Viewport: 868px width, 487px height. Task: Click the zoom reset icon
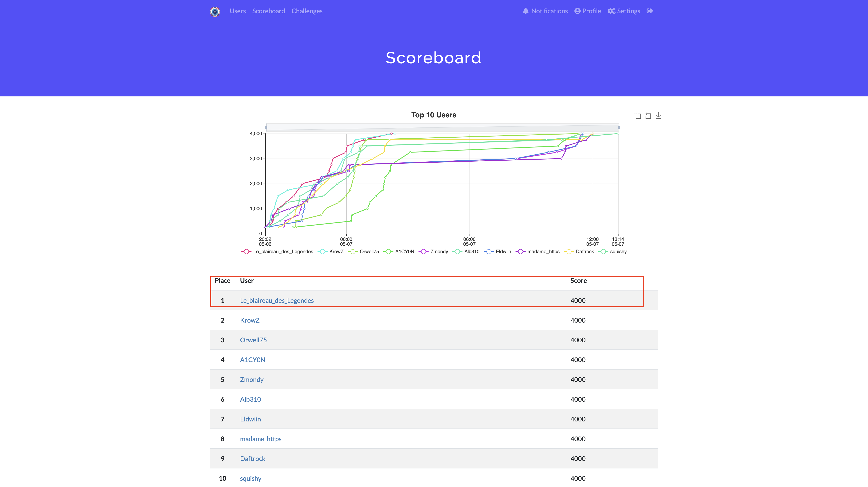point(648,116)
